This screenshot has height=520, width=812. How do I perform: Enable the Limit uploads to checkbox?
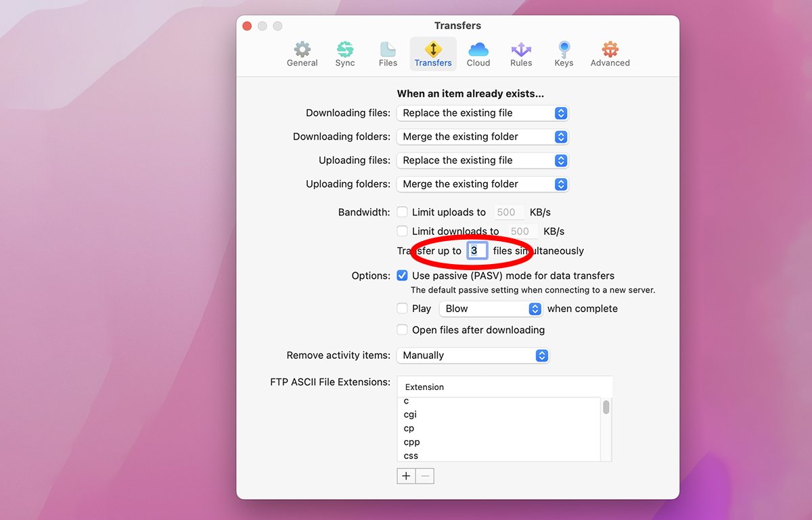pyautogui.click(x=403, y=212)
